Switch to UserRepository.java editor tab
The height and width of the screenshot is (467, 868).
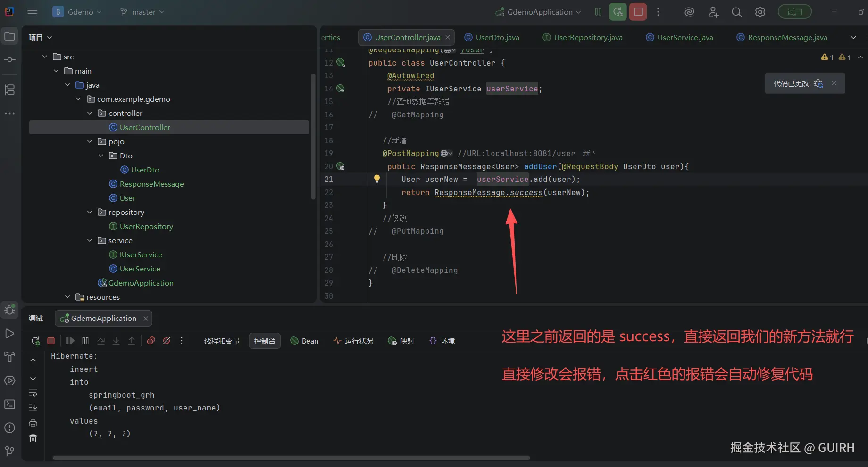pos(583,37)
